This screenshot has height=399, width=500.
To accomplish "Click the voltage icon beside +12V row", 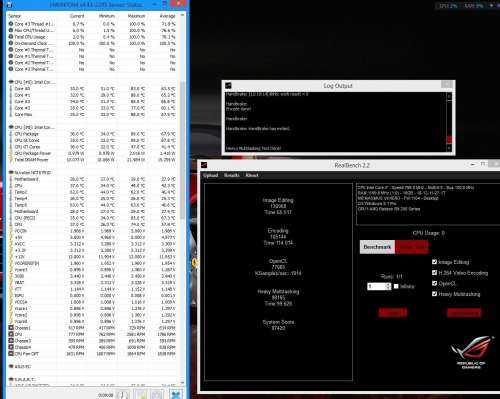I will (x=11, y=257).
